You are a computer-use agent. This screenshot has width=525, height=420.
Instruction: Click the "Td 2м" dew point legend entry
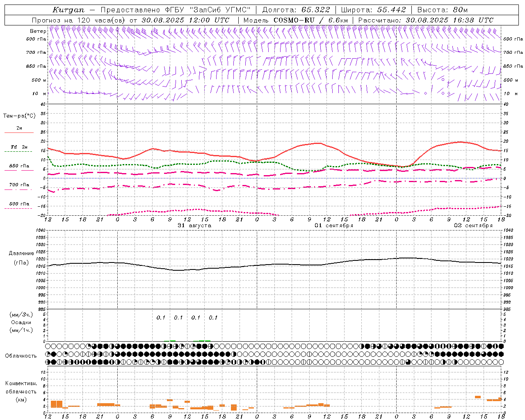click(x=19, y=147)
